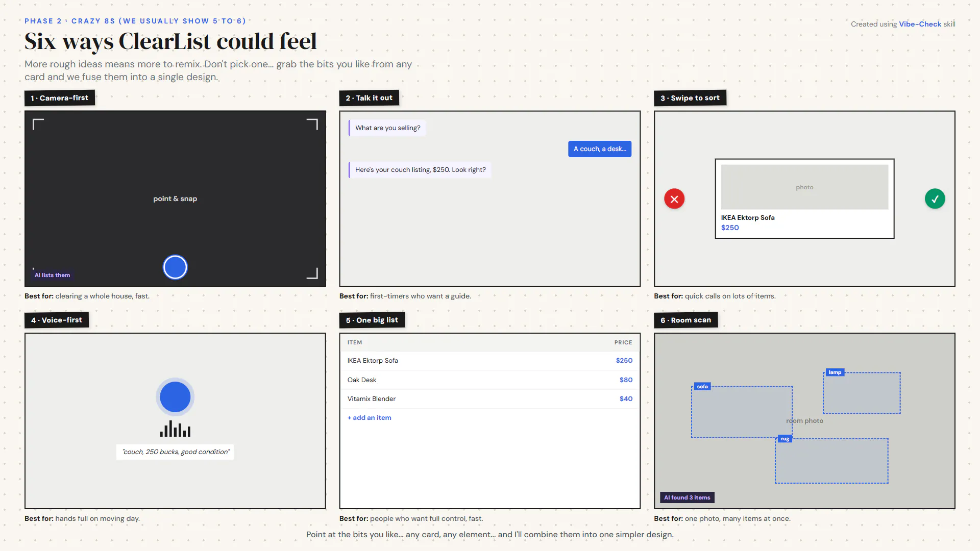
Task: Select the 'lamp' detection box tag
Action: click(x=835, y=372)
